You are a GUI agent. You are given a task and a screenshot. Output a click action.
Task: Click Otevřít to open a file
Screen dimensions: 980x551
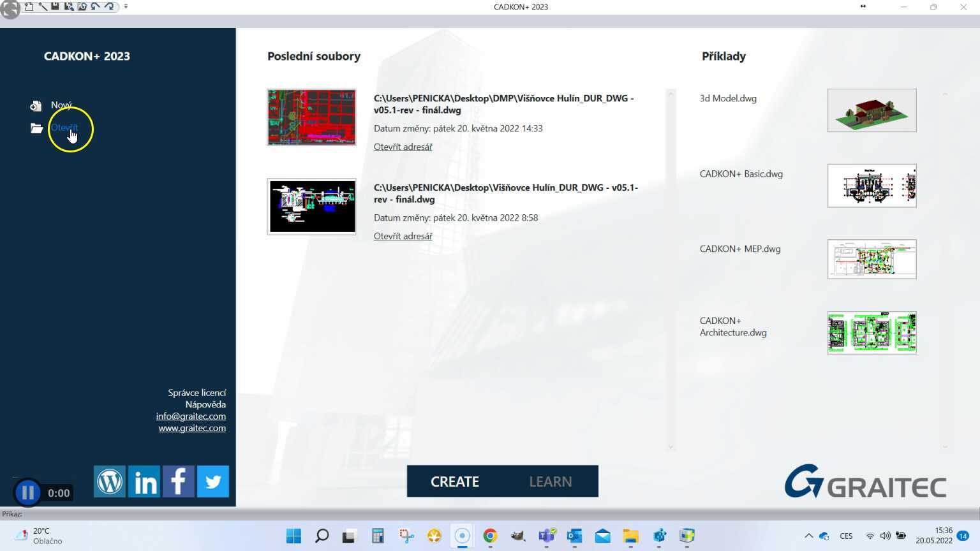coord(64,128)
